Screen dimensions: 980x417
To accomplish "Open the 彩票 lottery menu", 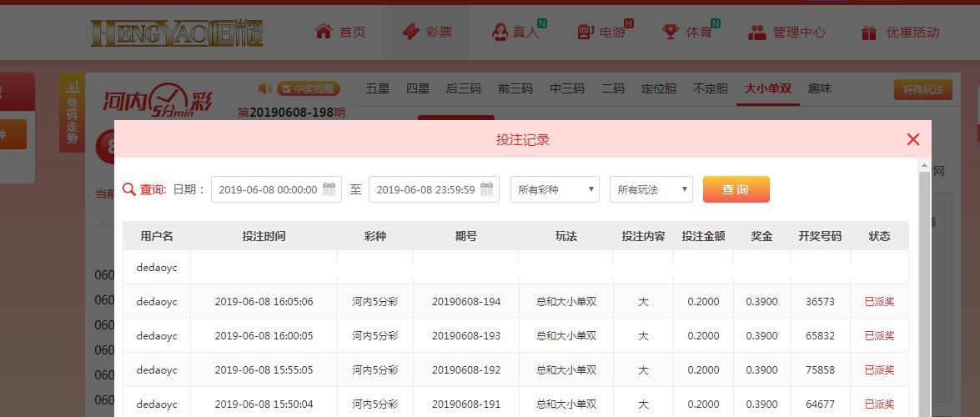I will coord(427,33).
